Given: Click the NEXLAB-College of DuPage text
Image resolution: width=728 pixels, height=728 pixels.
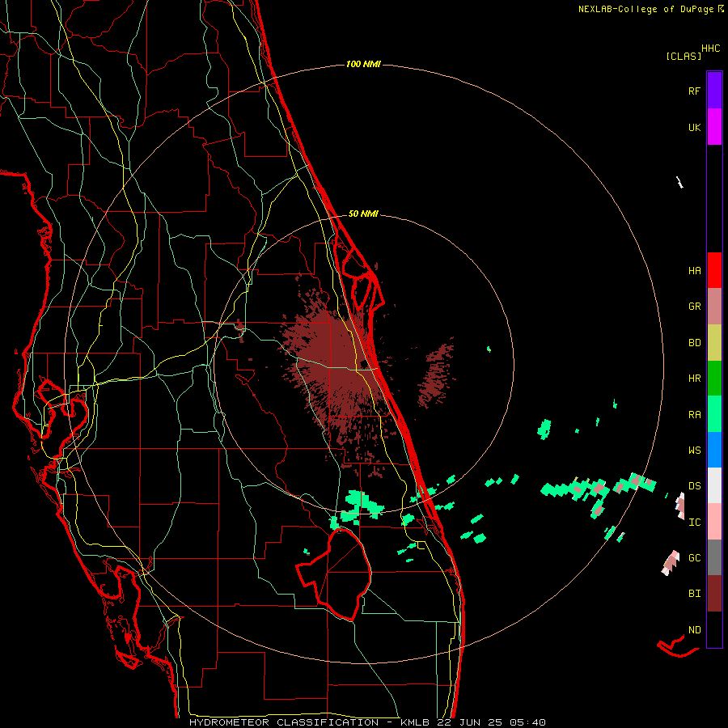Looking at the screenshot, I should pyautogui.click(x=647, y=9).
